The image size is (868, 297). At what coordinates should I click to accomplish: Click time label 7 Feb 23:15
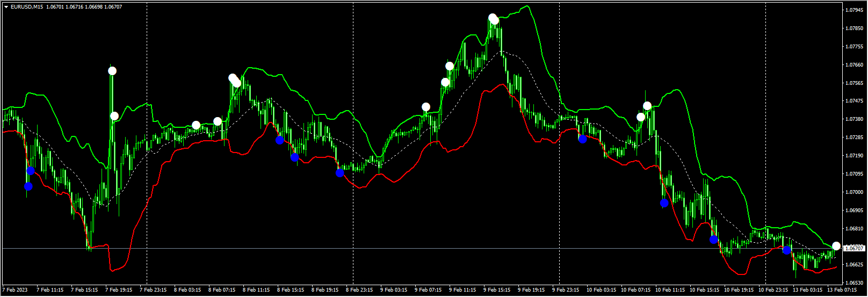(x=153, y=290)
